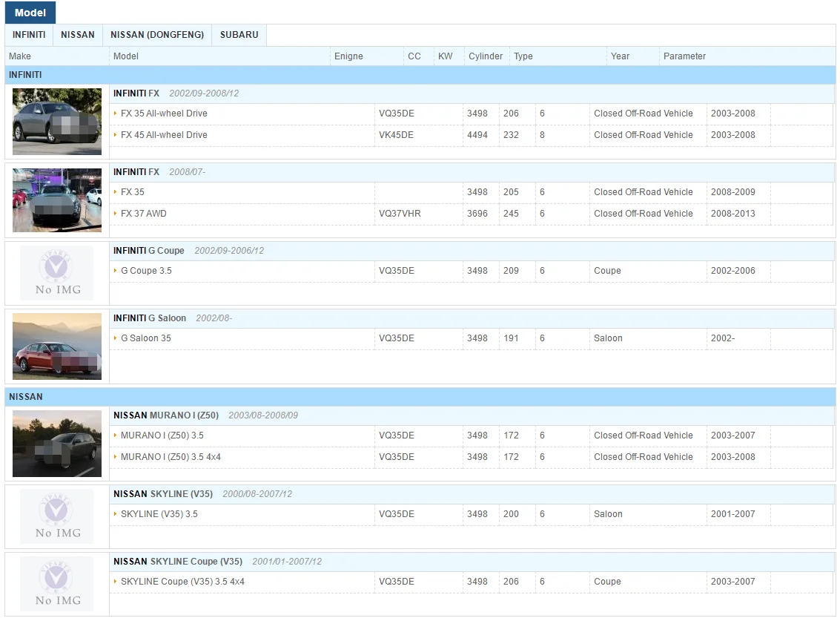
Task: Open the INFINITI FX 2002-2008 car photo
Action: tap(57, 122)
